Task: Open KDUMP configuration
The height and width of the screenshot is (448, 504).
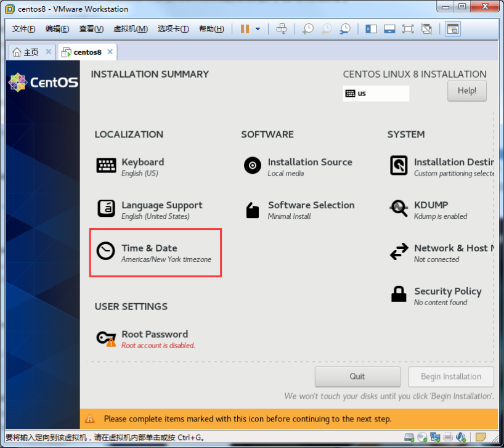Action: coord(429,210)
